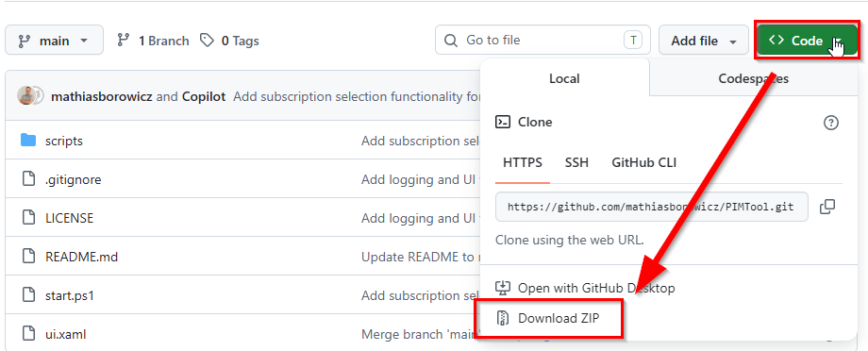Toggle the green Code dropdown button
The height and width of the screenshot is (351, 868).
pos(807,41)
